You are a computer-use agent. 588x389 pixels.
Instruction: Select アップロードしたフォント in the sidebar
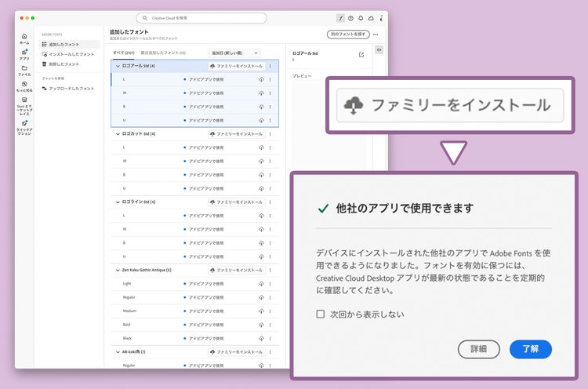tap(69, 89)
